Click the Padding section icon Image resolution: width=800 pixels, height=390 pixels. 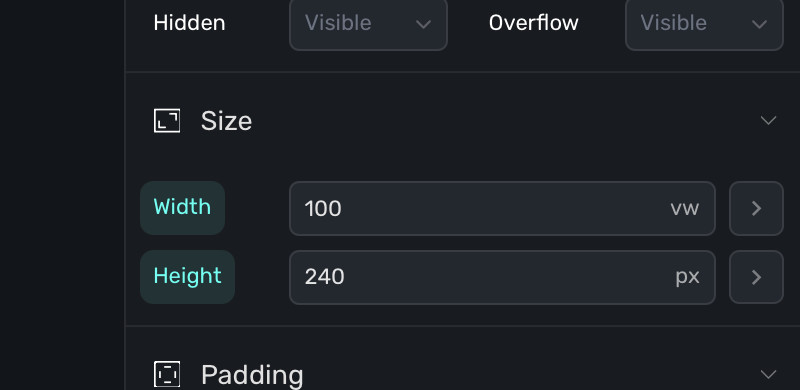(167, 374)
